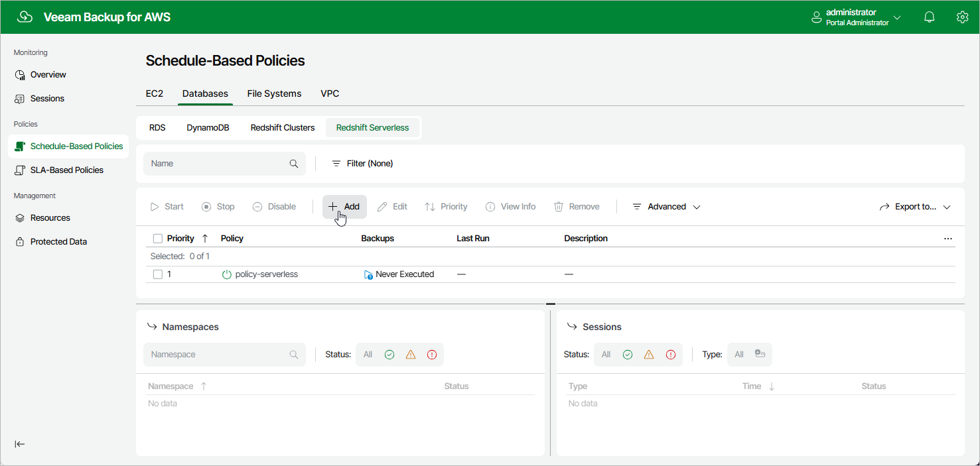980x466 pixels.
Task: Click the Never Executed backup status icon
Action: click(368, 274)
